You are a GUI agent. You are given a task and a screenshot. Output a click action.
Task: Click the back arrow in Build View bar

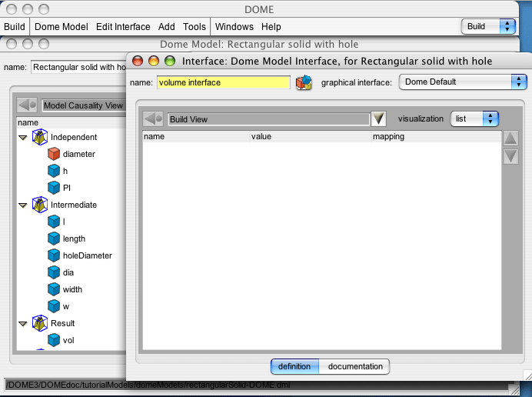(153, 119)
